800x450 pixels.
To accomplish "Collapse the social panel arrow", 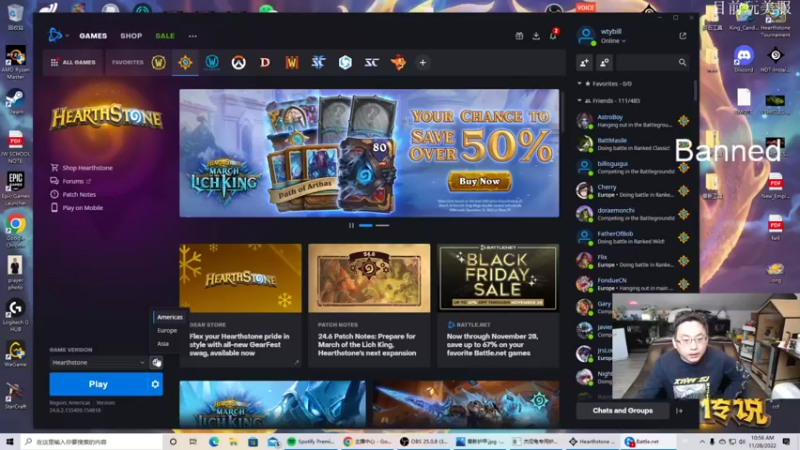I will (679, 410).
